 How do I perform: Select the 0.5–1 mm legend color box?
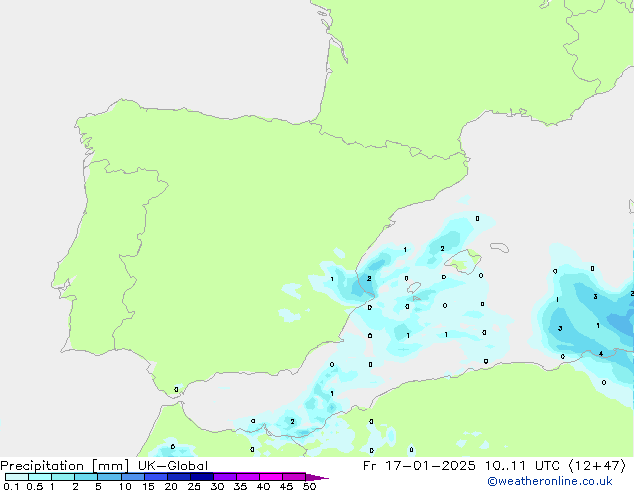tap(40, 477)
